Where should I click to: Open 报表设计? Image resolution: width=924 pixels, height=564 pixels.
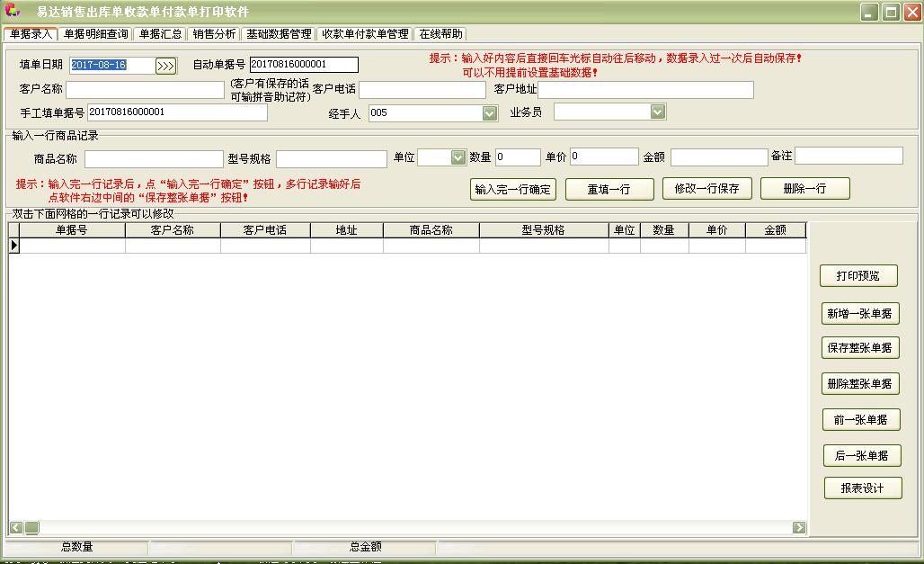click(863, 488)
